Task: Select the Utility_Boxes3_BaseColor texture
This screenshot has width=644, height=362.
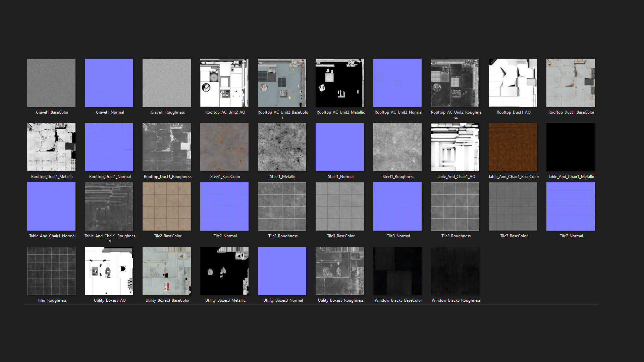Action: click(x=167, y=271)
